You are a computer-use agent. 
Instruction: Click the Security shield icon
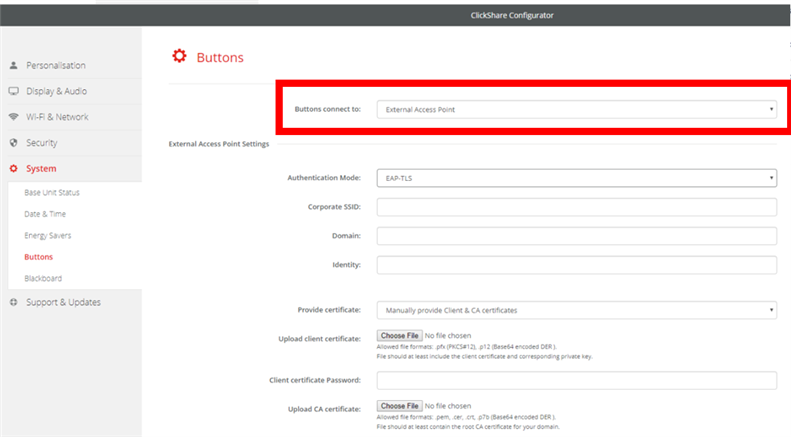[13, 143]
